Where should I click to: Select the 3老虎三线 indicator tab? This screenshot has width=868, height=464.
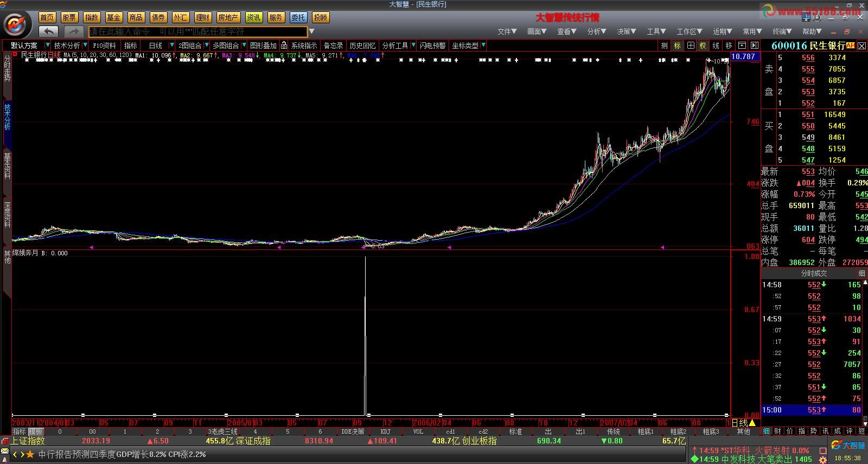[x=222, y=431]
